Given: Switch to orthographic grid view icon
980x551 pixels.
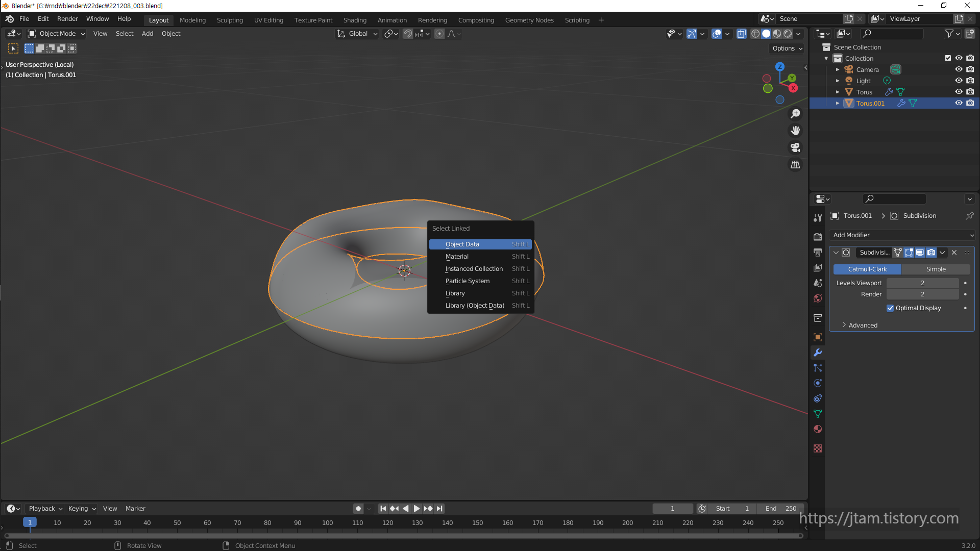Looking at the screenshot, I should pyautogui.click(x=795, y=165).
